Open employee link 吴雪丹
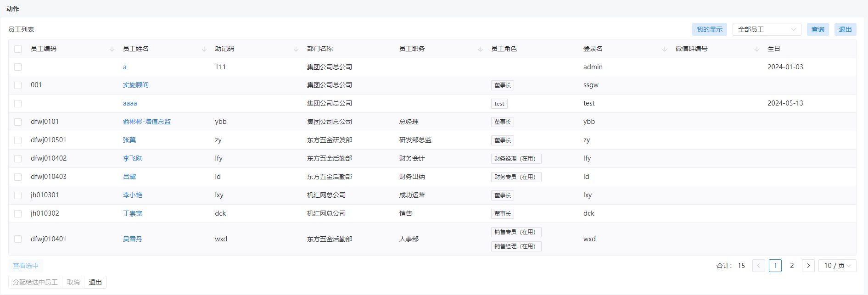The image size is (868, 295). point(133,239)
